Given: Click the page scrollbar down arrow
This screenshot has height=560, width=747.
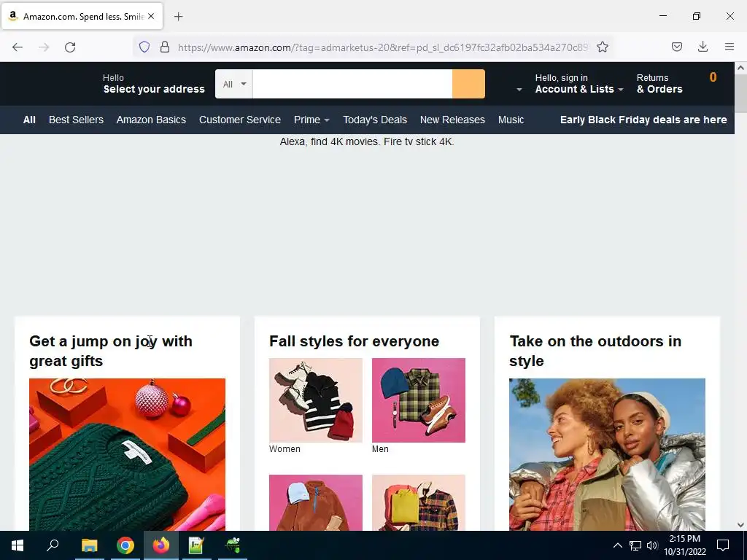Looking at the screenshot, I should pos(741,525).
